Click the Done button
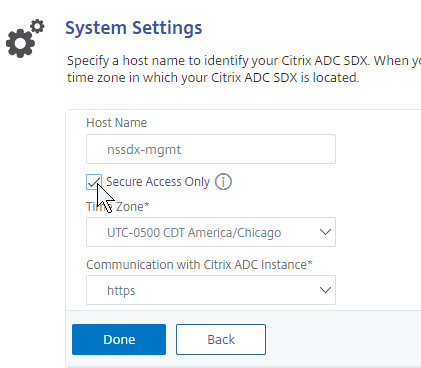The image size is (421, 368). (x=119, y=339)
